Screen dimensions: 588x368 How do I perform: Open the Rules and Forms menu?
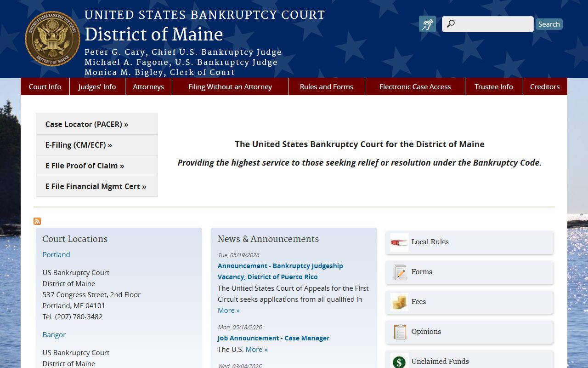click(327, 86)
